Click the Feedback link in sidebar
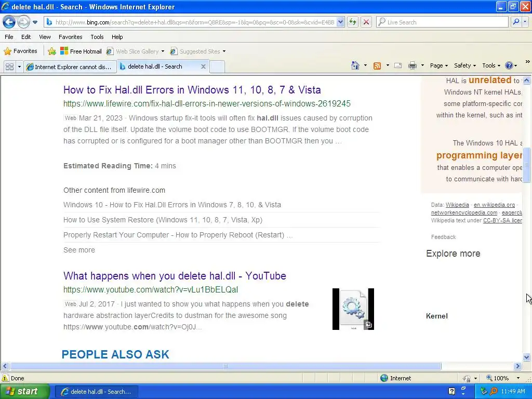The height and width of the screenshot is (399, 532). 444,237
